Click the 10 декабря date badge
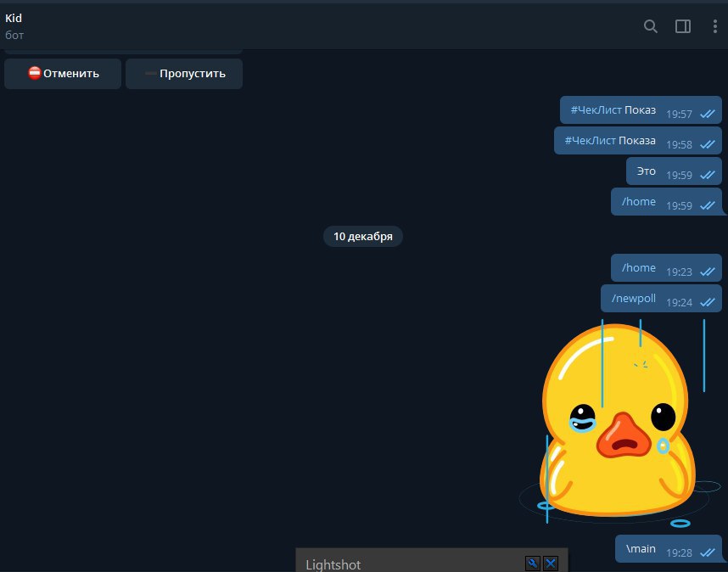This screenshot has width=728, height=572. tap(363, 236)
